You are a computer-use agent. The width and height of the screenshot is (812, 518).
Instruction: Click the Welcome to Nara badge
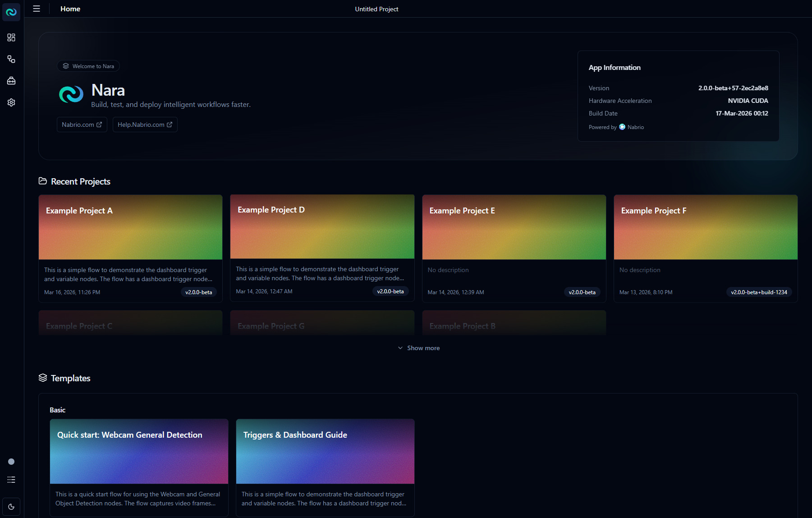pos(88,66)
